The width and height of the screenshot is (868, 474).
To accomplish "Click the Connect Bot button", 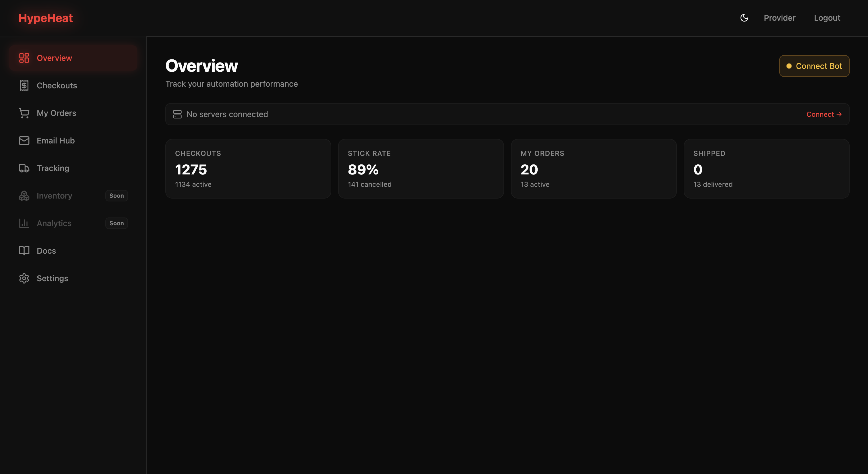I will [814, 66].
